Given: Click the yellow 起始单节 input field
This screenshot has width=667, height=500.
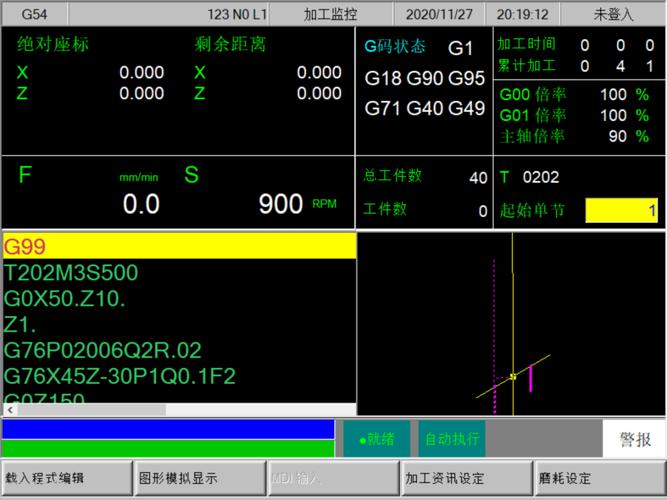Looking at the screenshot, I should 621,211.
